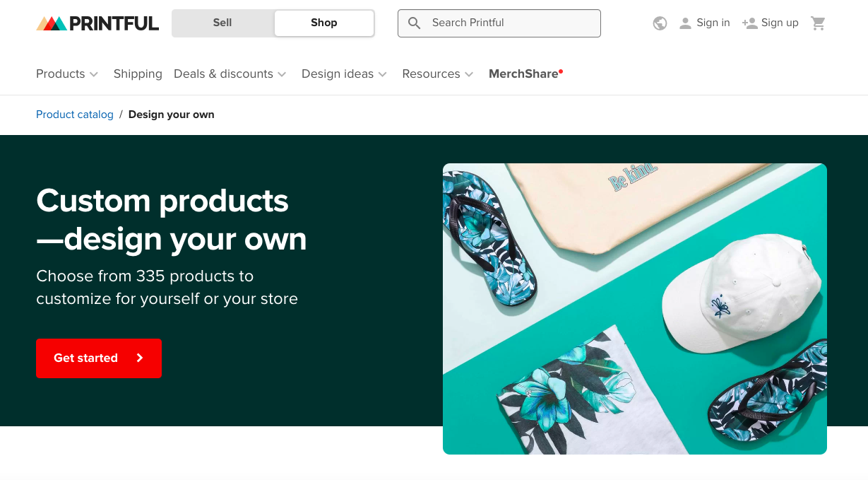Click the Sign up link
The width and height of the screenshot is (868, 480).
[x=780, y=23]
